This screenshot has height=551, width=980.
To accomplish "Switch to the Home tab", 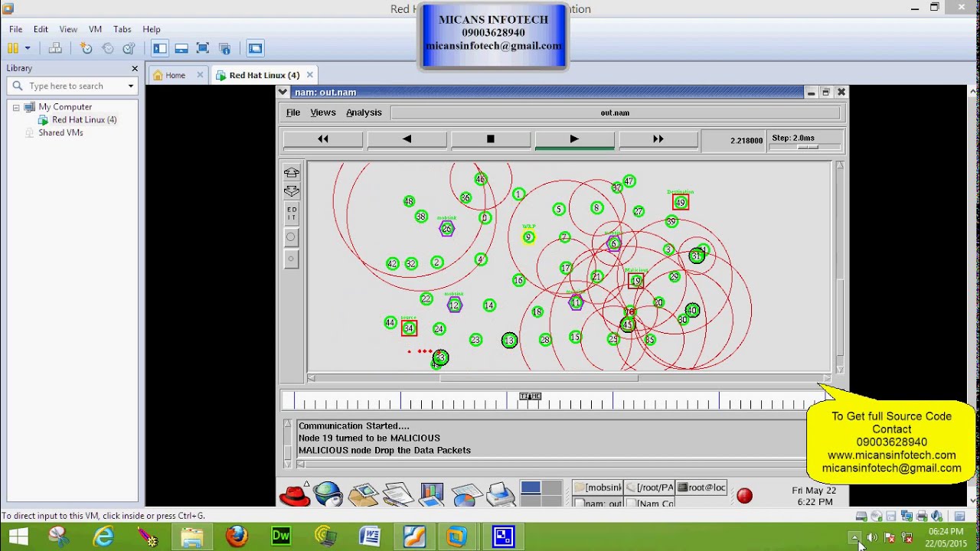I will [175, 75].
